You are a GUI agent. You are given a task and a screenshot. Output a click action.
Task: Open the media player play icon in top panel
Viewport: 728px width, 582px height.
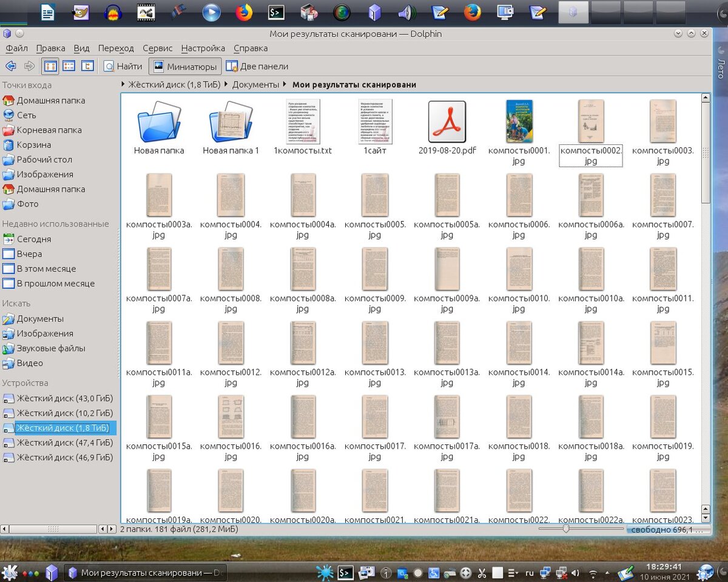point(211,12)
